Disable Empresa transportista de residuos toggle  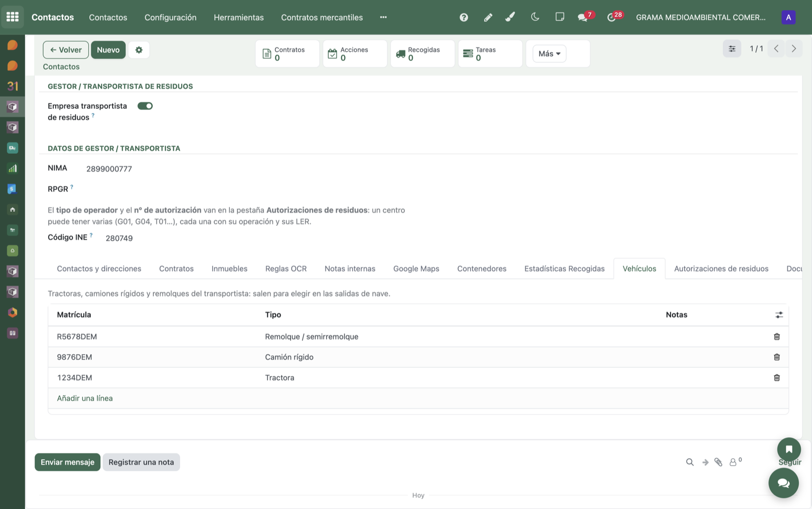pos(145,106)
